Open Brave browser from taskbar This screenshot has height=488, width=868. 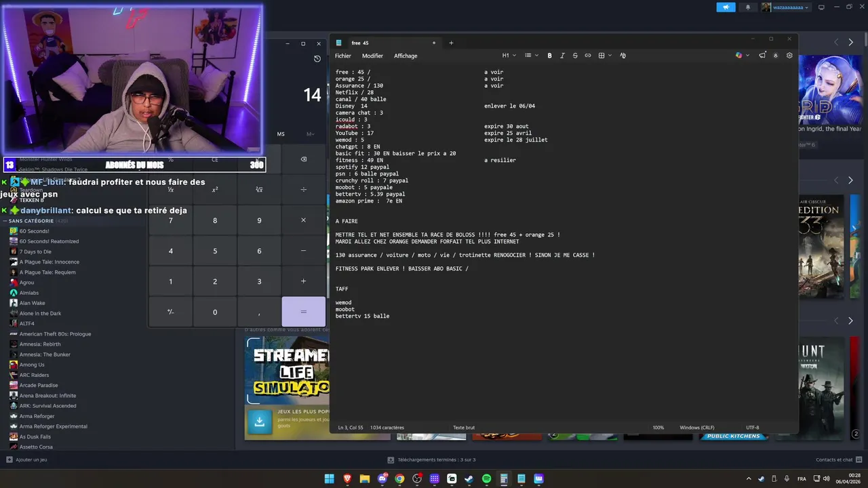(347, 479)
